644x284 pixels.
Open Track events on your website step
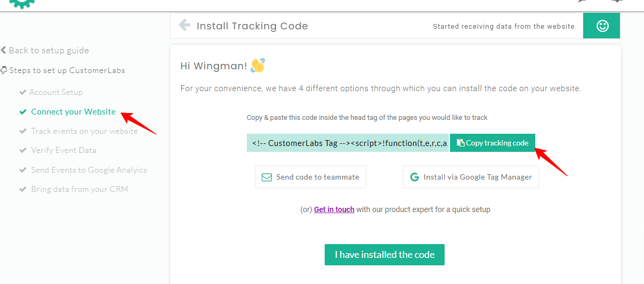84,131
